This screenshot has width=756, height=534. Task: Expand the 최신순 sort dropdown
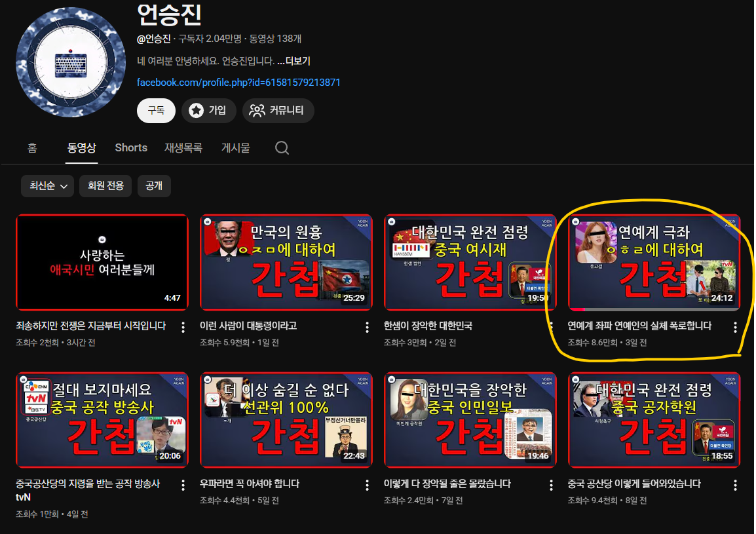47,185
